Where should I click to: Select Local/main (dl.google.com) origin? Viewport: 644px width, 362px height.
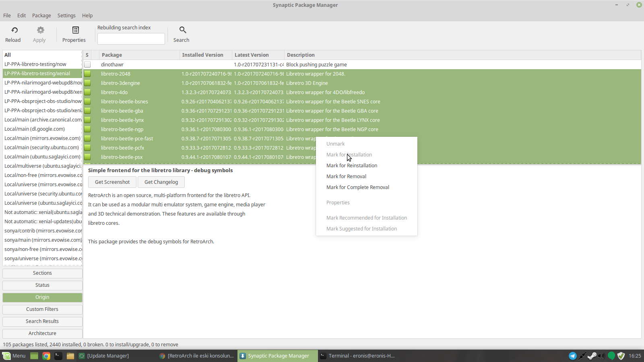click(42, 129)
